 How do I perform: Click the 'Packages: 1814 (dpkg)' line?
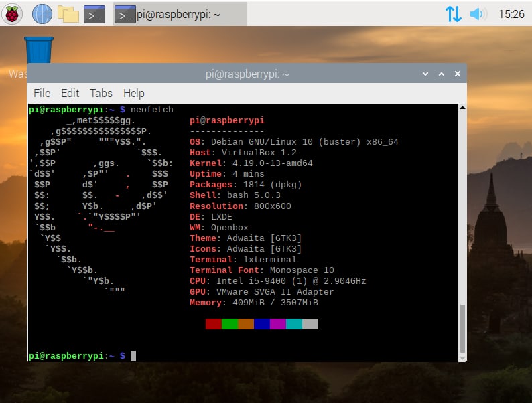(x=246, y=185)
